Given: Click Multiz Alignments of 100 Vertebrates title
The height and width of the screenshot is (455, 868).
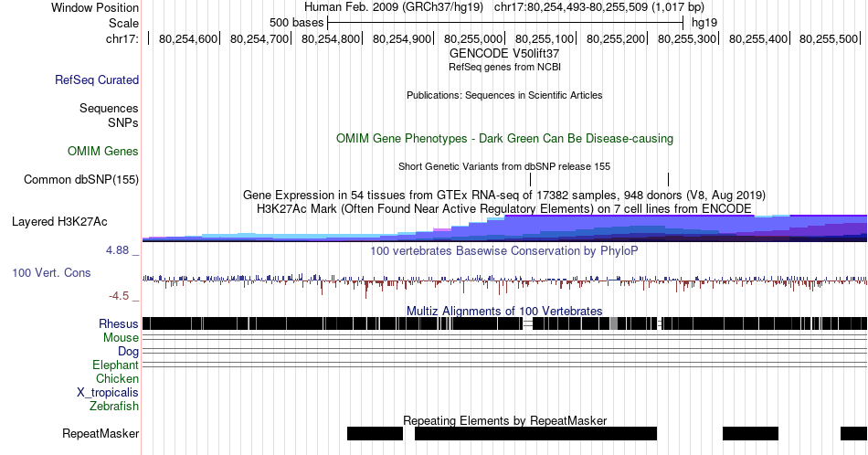Looking at the screenshot, I should click(504, 311).
